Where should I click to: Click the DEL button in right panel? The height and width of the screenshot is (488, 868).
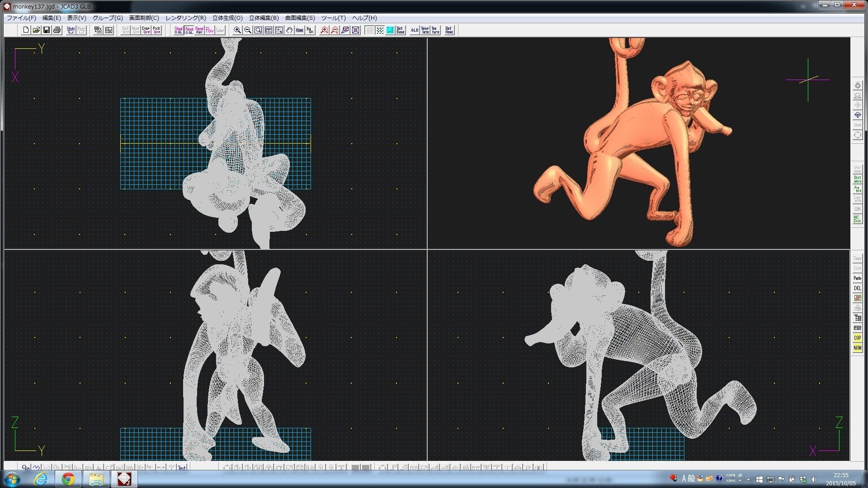(x=857, y=288)
